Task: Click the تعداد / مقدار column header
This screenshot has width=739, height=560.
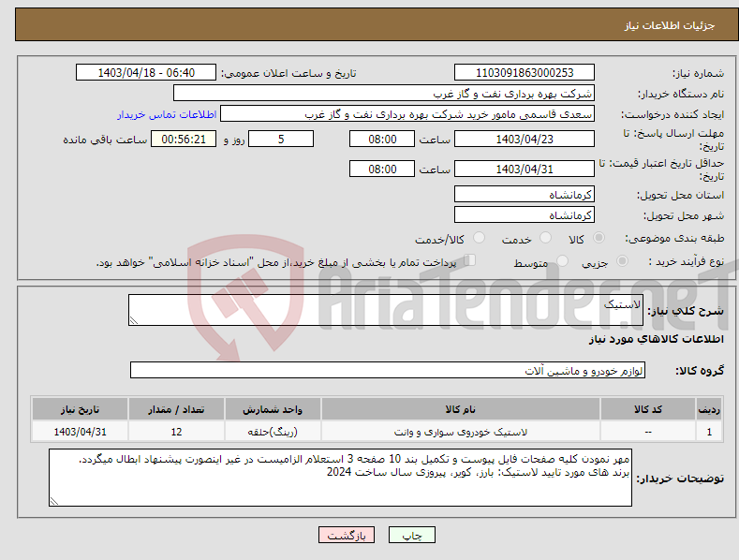Action: point(176,409)
